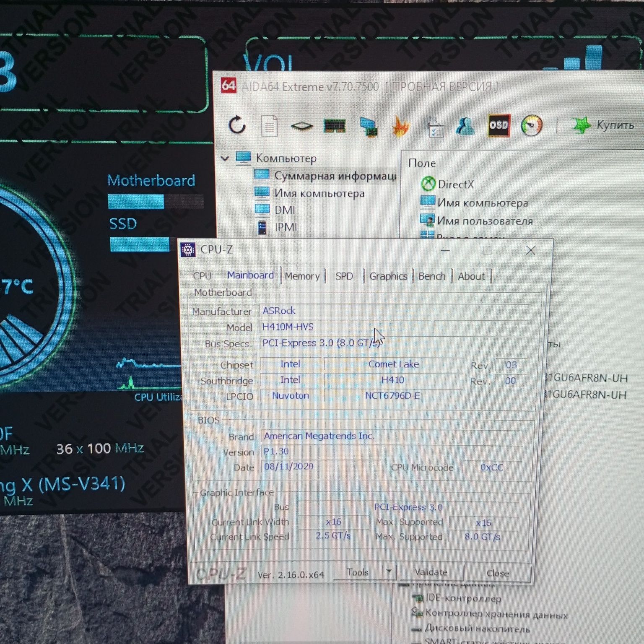This screenshot has width=644, height=644.
Task: Click Имя пользователя row in the right pane
Action: [x=485, y=221]
